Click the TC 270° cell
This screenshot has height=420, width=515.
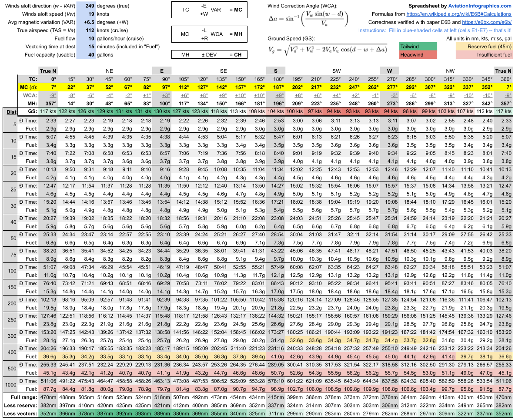(x=390, y=79)
